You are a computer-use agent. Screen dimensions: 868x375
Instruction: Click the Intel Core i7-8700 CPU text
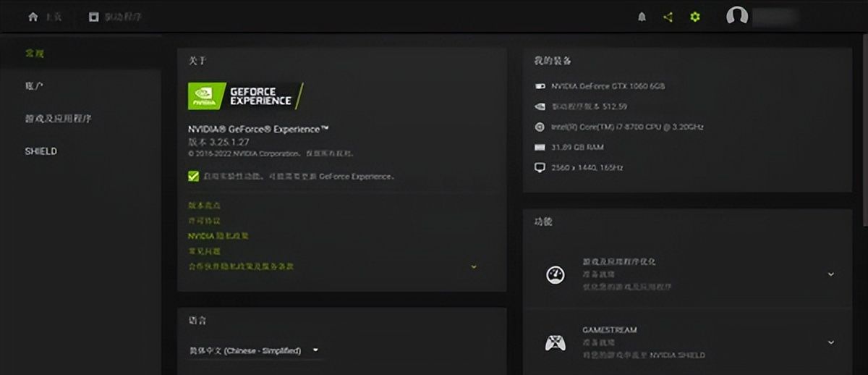tap(627, 127)
